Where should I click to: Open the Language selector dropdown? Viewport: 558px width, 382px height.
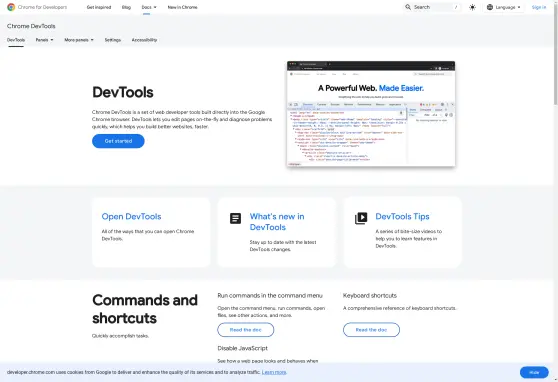(504, 7)
